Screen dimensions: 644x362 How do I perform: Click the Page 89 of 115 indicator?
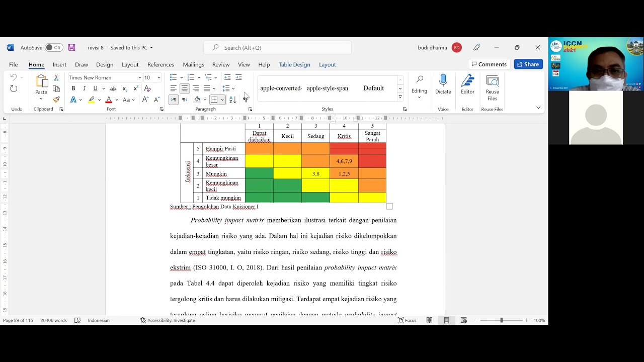18,320
